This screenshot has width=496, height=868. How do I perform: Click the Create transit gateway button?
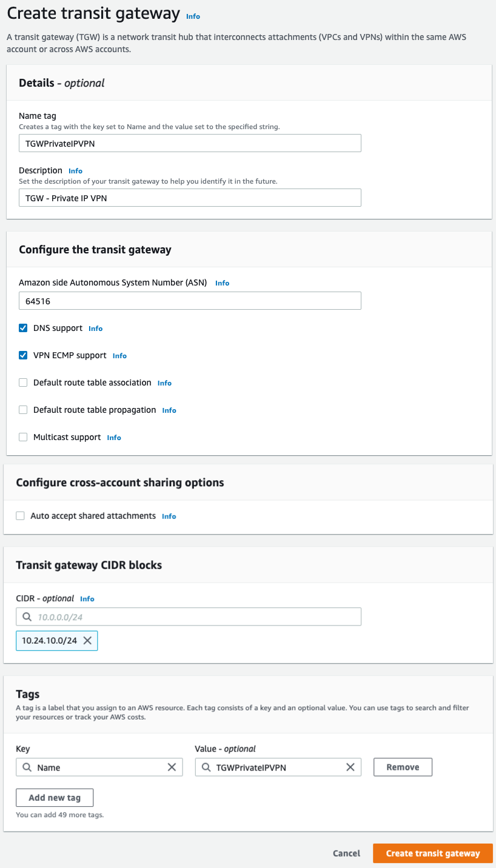pyautogui.click(x=432, y=853)
